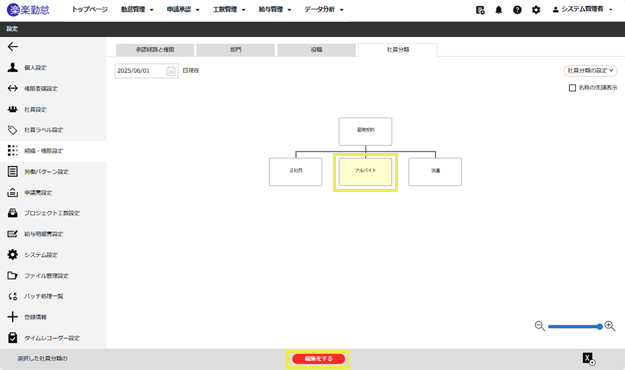Open the システム管理者 user dropdown
625x370 pixels.
582,10
